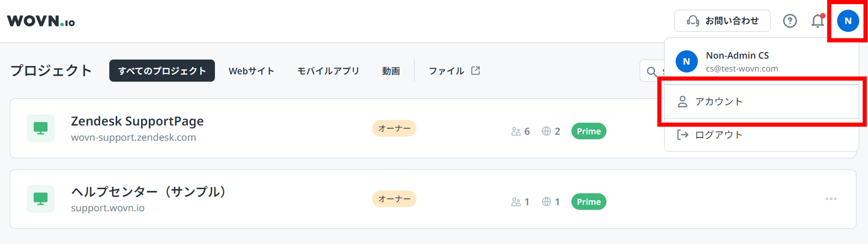Open the three-dot menu on ヘルプセンター（サンプル）

pos(831,198)
